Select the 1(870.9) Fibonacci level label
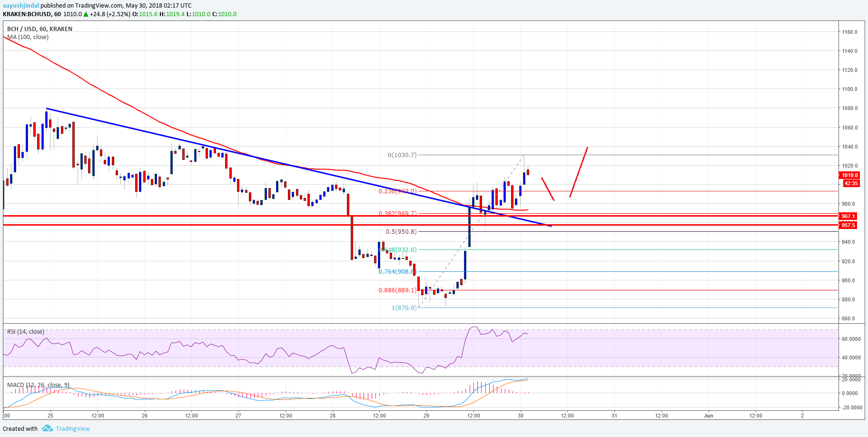 point(404,308)
